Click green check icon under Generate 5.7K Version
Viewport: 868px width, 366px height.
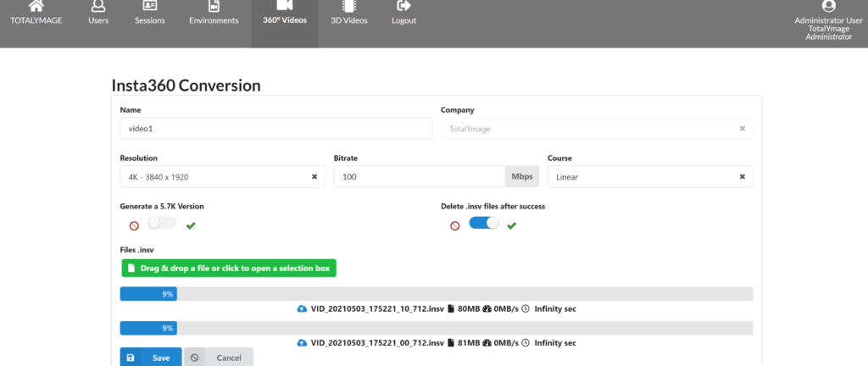pyautogui.click(x=191, y=225)
